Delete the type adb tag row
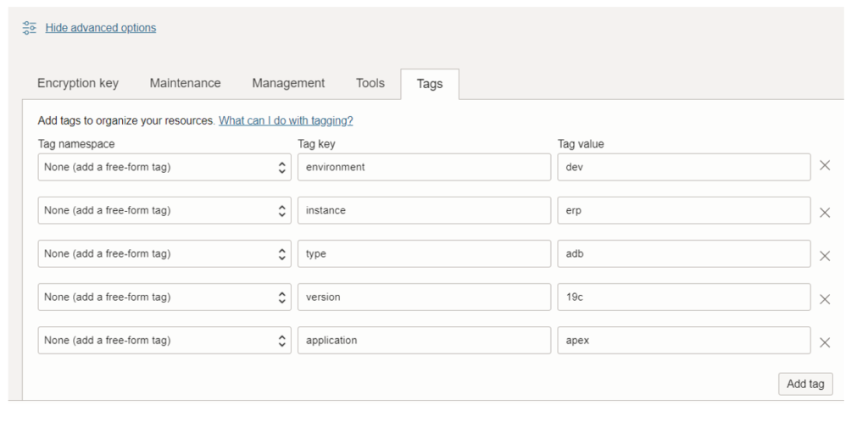 pos(824,256)
